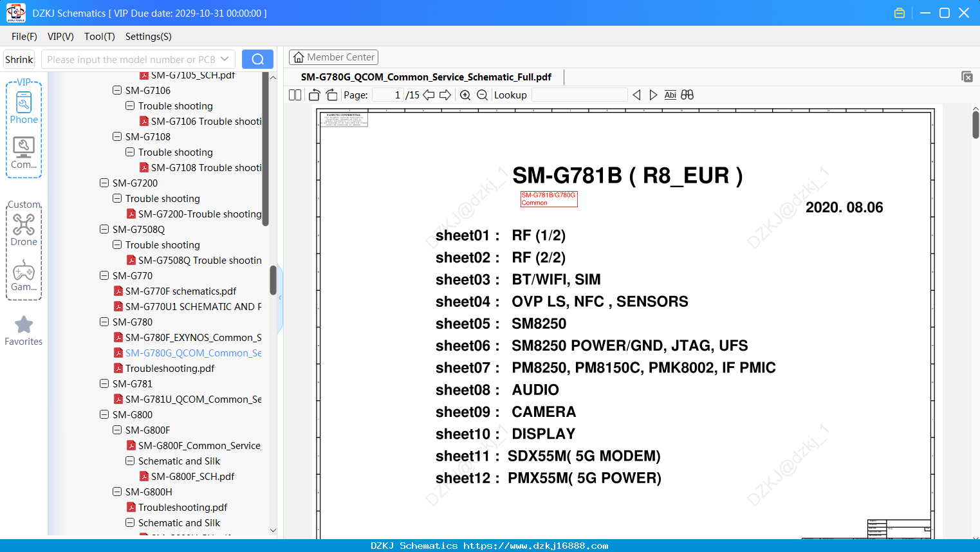980x552 pixels.
Task: Zoom in on the PDF
Action: point(465,95)
